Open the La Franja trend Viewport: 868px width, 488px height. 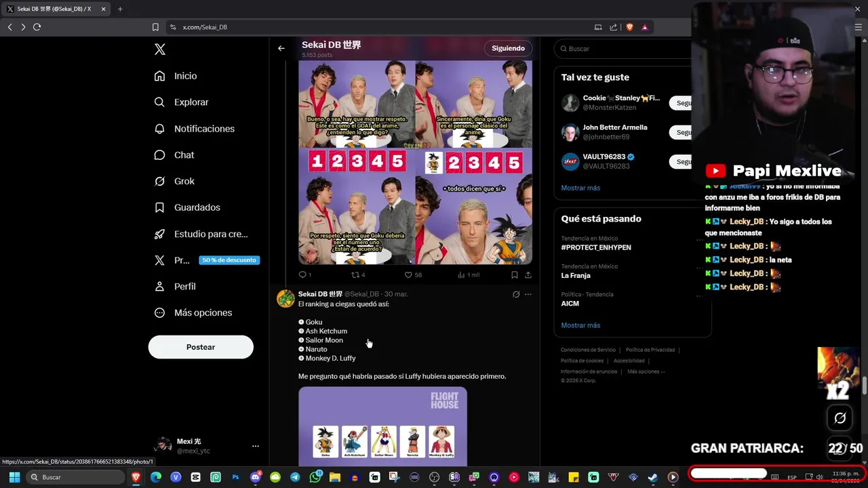click(x=576, y=276)
